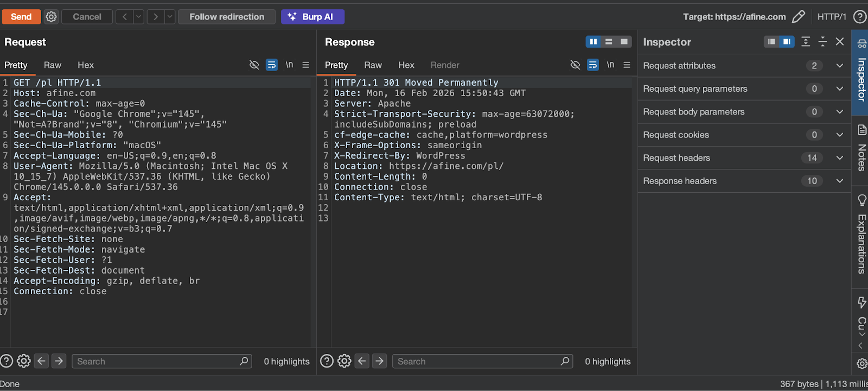
Task: Switch the response view to the Hex tab
Action: tap(406, 65)
